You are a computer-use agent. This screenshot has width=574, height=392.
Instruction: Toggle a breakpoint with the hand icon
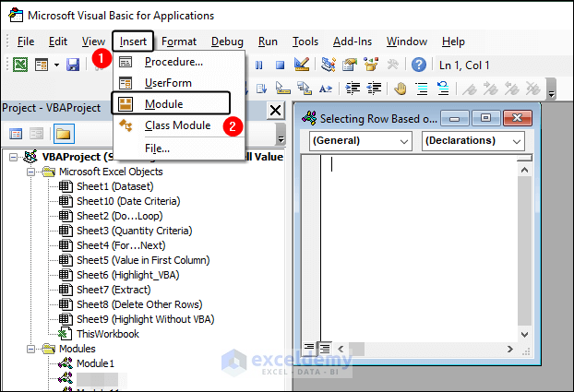click(401, 89)
